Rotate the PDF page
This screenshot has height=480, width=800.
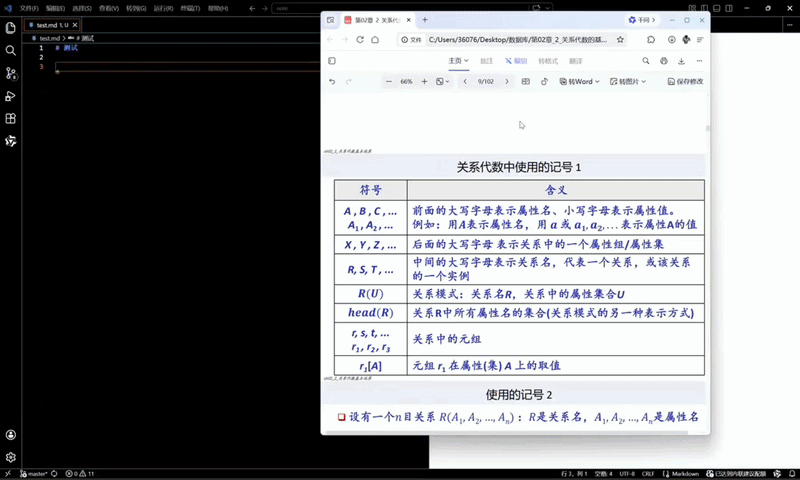pos(544,82)
